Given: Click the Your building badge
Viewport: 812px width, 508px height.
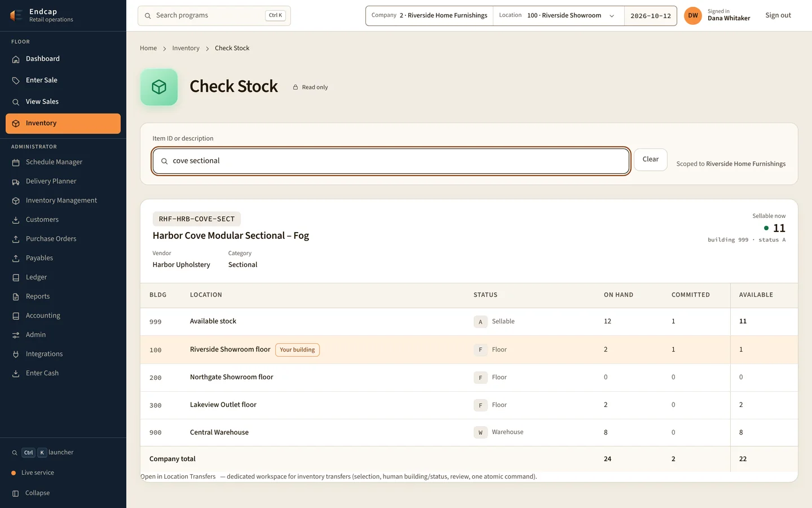Looking at the screenshot, I should pyautogui.click(x=297, y=350).
